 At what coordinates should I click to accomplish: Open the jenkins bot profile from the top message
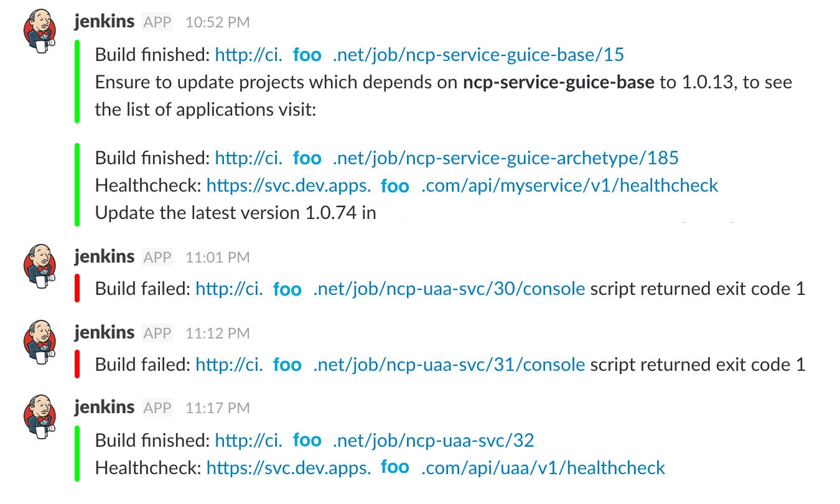pos(103,21)
